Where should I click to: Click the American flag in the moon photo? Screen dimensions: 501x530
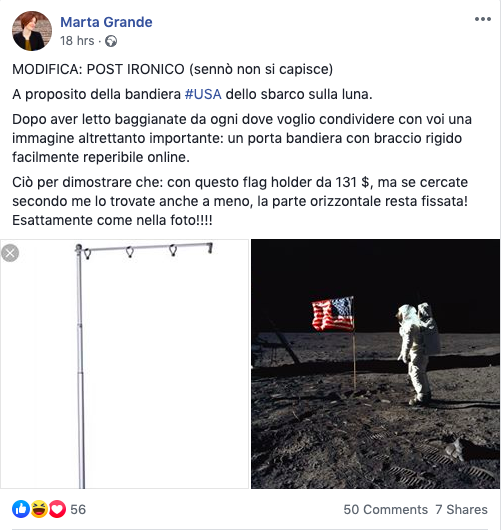coord(333,314)
